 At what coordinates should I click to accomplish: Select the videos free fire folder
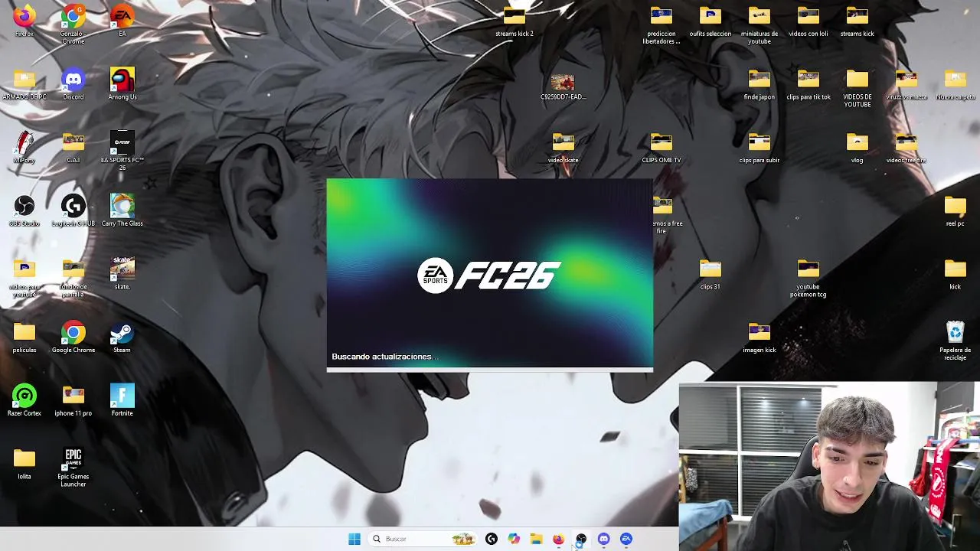(x=906, y=148)
